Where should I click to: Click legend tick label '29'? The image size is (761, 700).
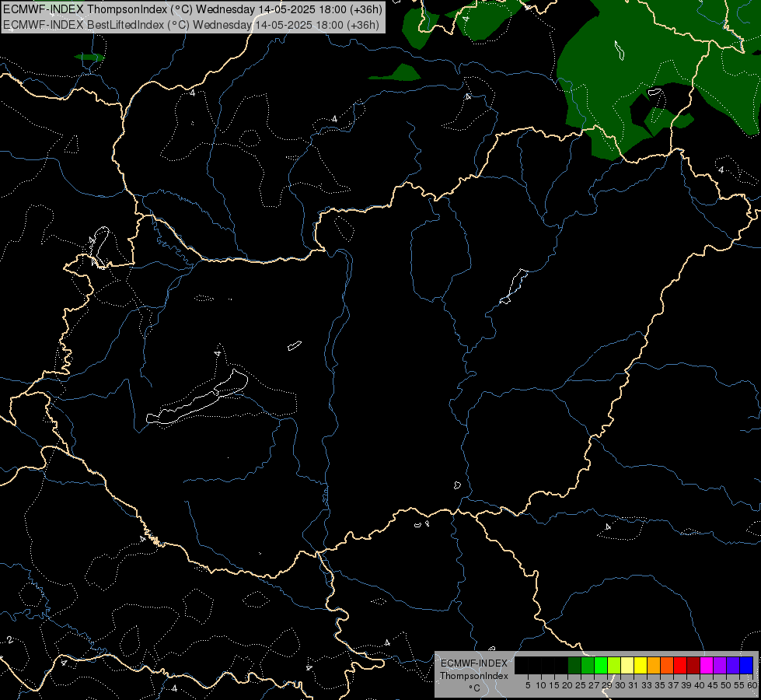pos(607,685)
